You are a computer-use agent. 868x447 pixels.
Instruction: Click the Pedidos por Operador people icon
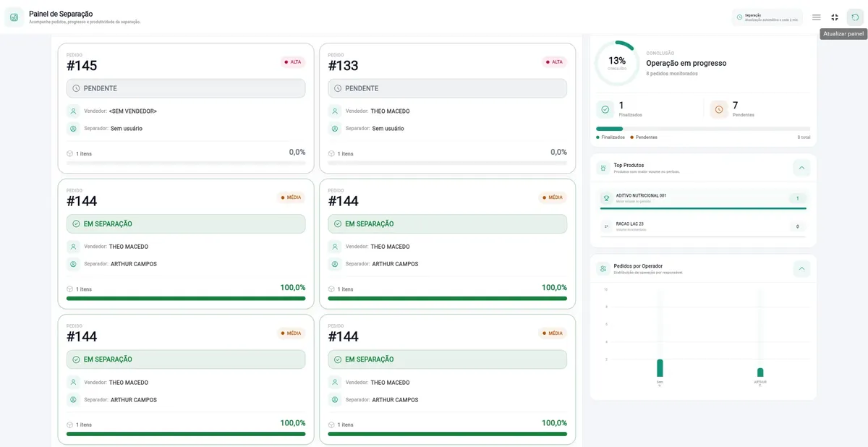(603, 268)
